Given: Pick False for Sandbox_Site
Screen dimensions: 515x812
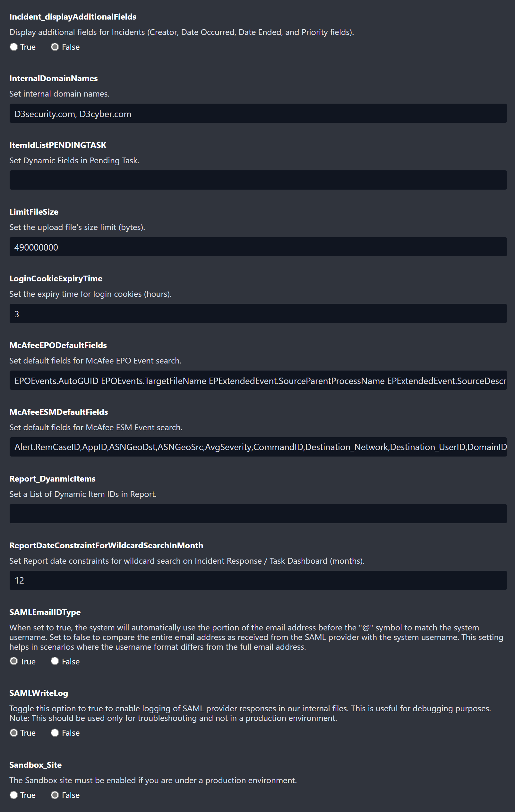Looking at the screenshot, I should [55, 795].
